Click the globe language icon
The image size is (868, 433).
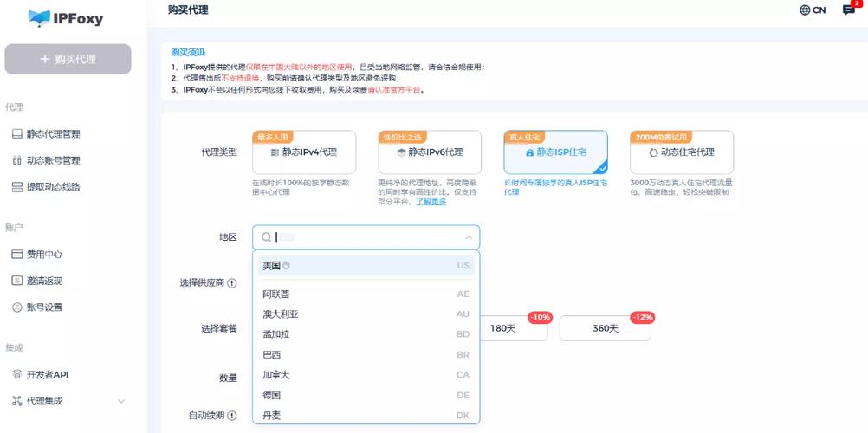(805, 10)
